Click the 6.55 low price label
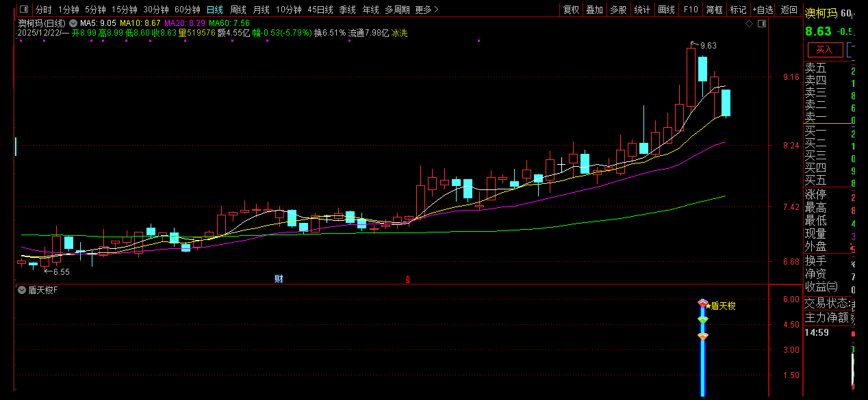868x400 pixels. pos(62,271)
